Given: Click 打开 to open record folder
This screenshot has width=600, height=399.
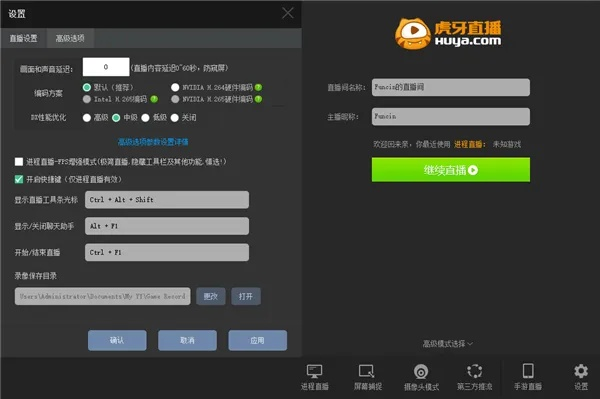Looking at the screenshot, I should pos(246,296).
